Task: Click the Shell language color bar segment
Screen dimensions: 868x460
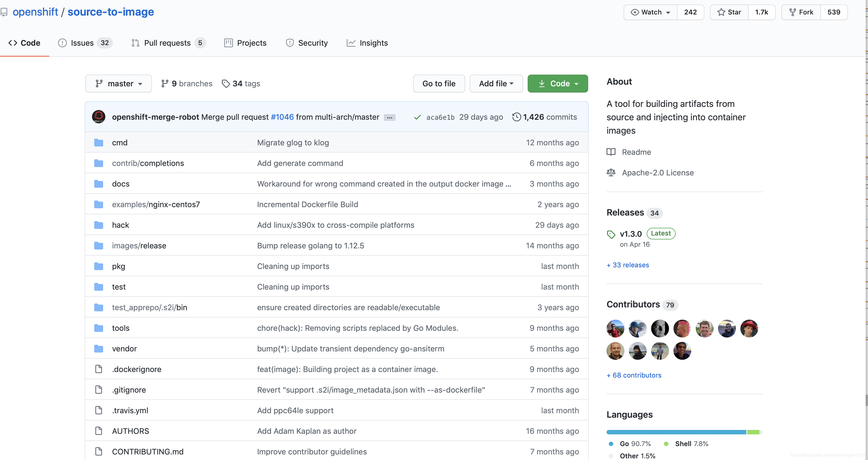Action: point(753,432)
